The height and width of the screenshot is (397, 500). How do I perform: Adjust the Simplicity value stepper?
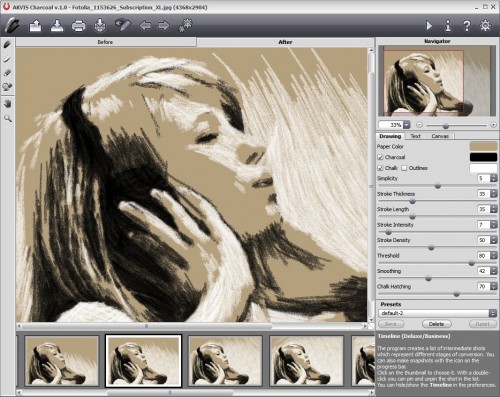(x=494, y=178)
